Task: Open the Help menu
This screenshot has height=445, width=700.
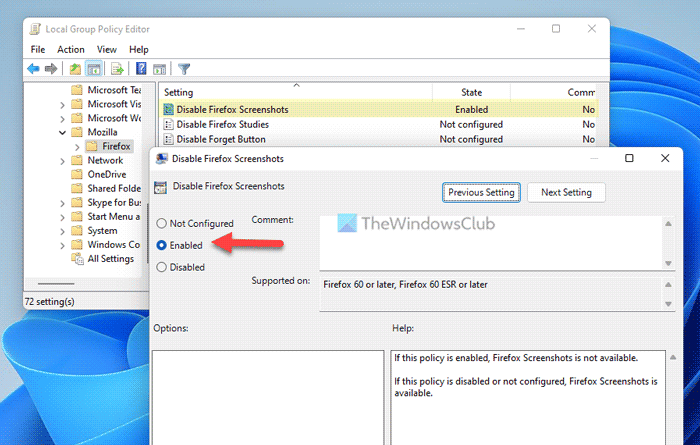Action: 138,49
